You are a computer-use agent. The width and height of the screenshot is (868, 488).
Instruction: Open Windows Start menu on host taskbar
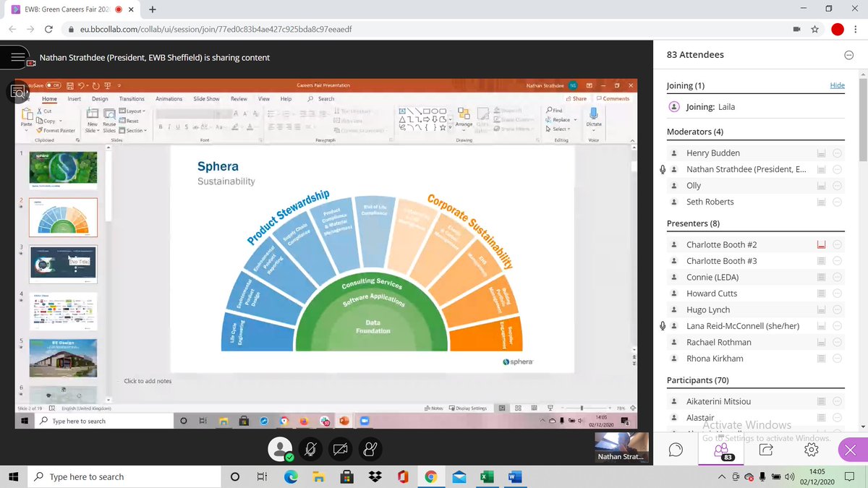[x=14, y=477]
